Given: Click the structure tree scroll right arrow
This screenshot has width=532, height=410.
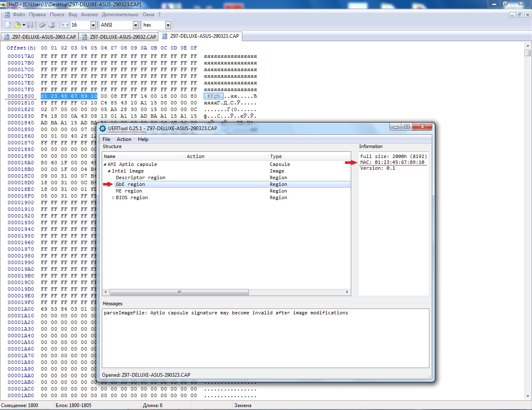Looking at the screenshot, I should 347,292.
